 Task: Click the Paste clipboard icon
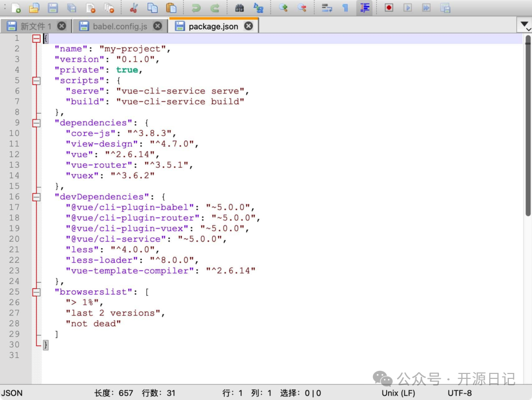tap(171, 7)
